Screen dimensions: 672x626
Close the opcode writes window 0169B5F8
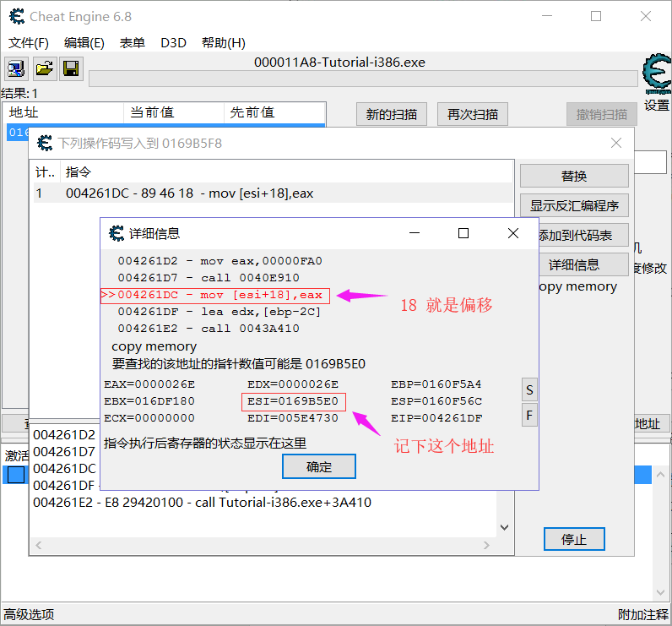point(615,143)
